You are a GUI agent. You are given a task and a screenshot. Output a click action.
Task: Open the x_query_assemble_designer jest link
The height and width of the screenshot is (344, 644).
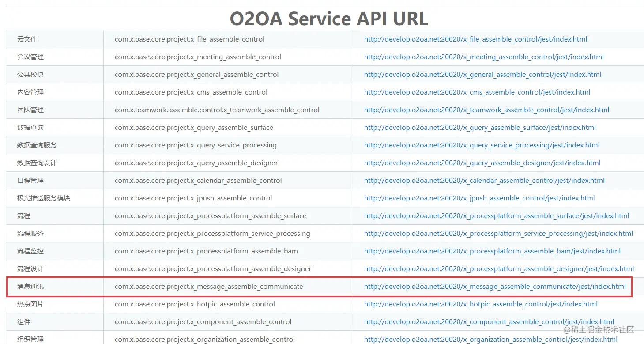pyautogui.click(x=482, y=163)
